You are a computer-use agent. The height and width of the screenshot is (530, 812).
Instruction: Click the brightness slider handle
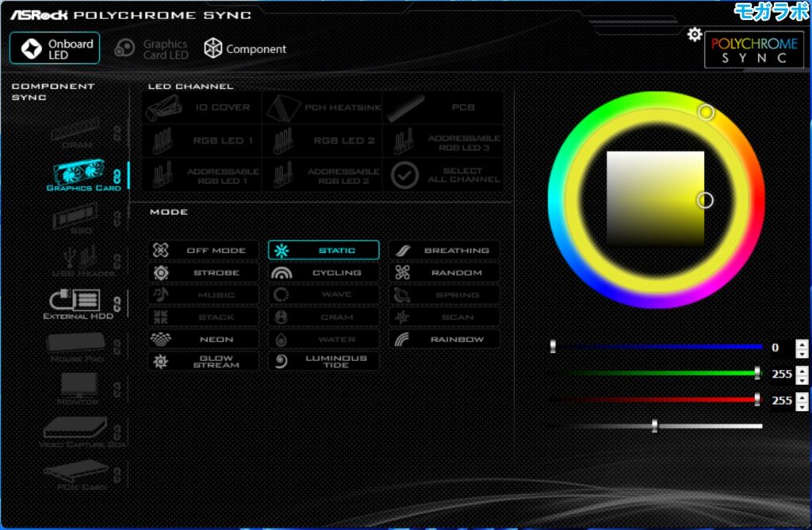click(654, 426)
